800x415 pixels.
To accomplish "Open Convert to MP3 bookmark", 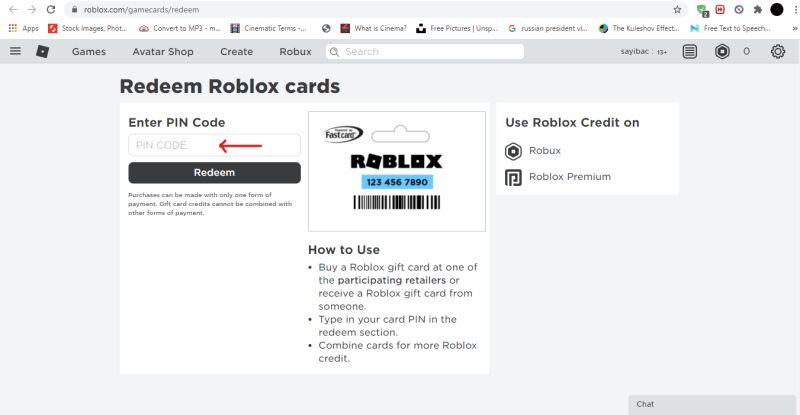I will 180,29.
